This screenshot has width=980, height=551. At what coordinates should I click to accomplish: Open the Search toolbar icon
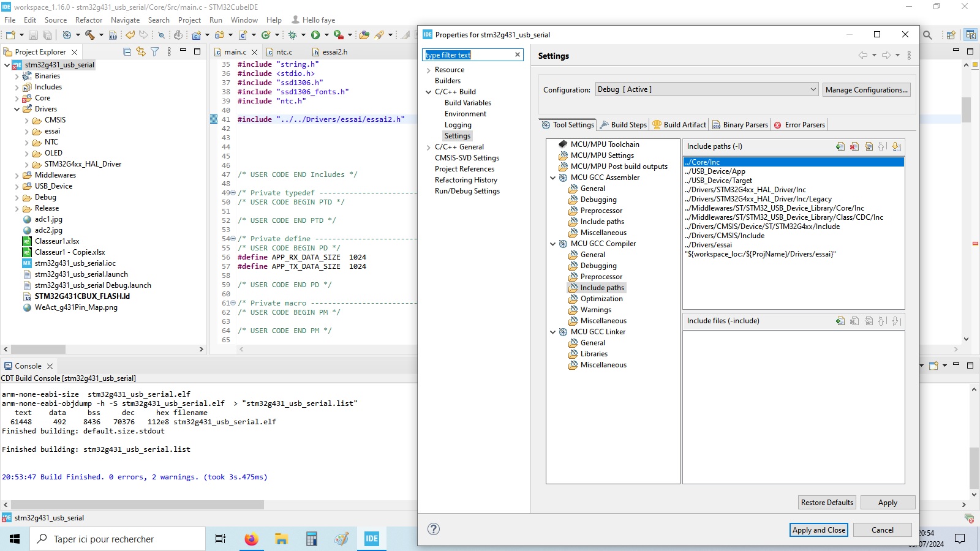click(x=161, y=35)
